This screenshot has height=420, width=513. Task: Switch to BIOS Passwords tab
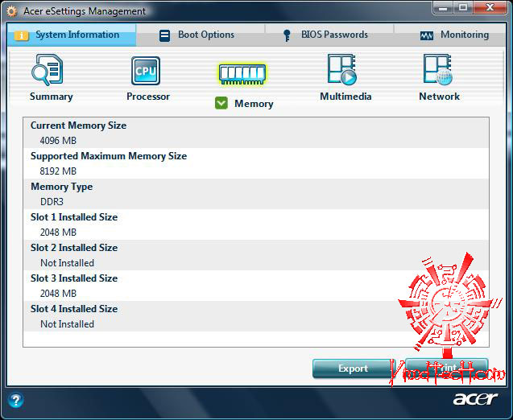pyautogui.click(x=329, y=35)
